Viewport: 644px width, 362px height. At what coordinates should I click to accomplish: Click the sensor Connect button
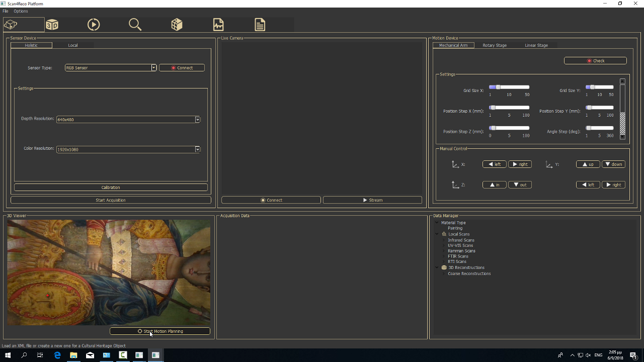click(182, 68)
